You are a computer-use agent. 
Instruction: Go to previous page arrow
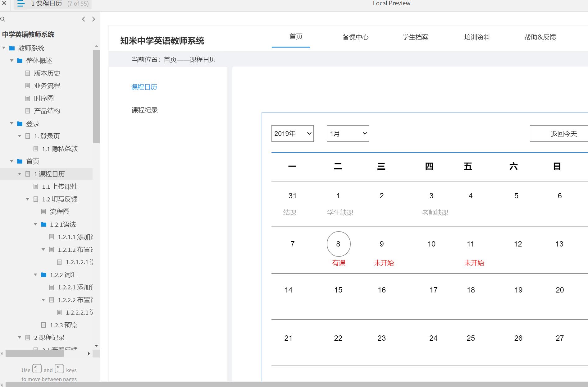click(83, 19)
